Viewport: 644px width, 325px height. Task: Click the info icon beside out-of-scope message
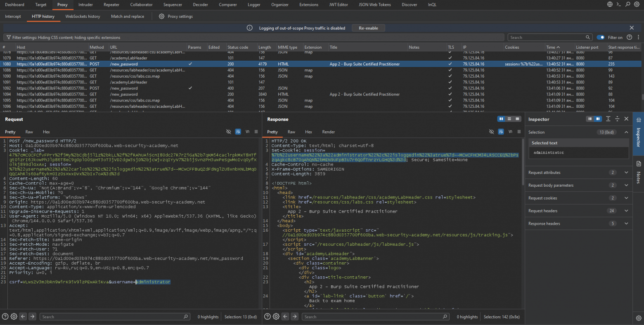pyautogui.click(x=250, y=28)
